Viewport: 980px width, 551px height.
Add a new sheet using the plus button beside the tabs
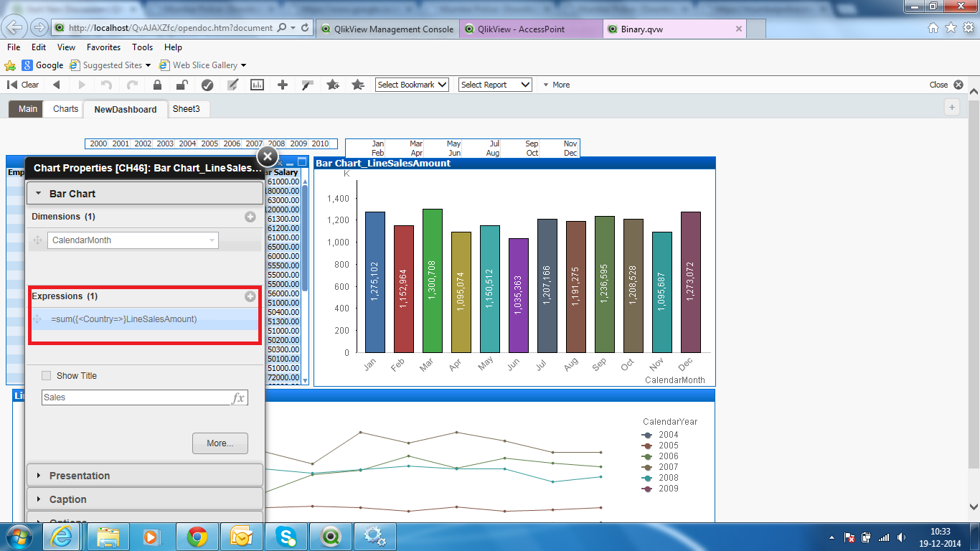pos(952,108)
